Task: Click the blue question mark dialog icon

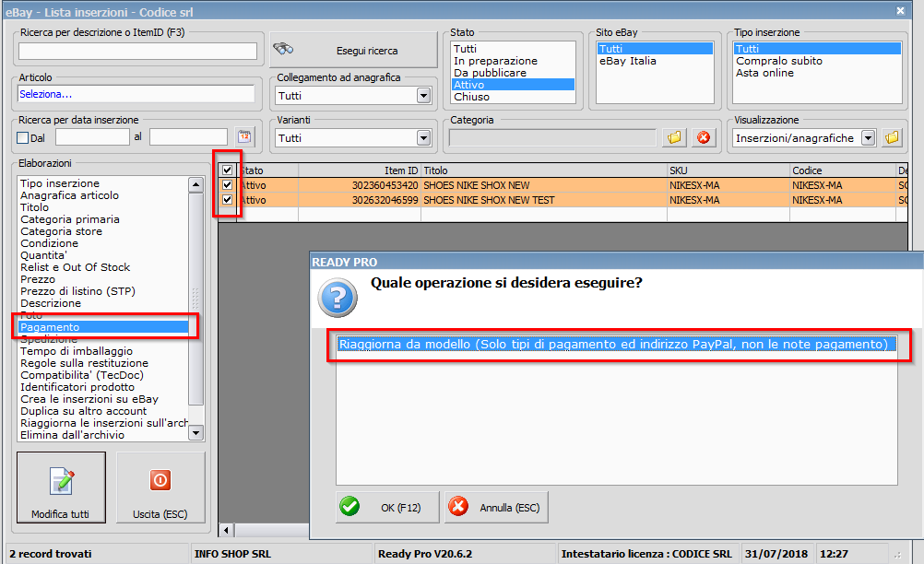Action: pos(338,298)
